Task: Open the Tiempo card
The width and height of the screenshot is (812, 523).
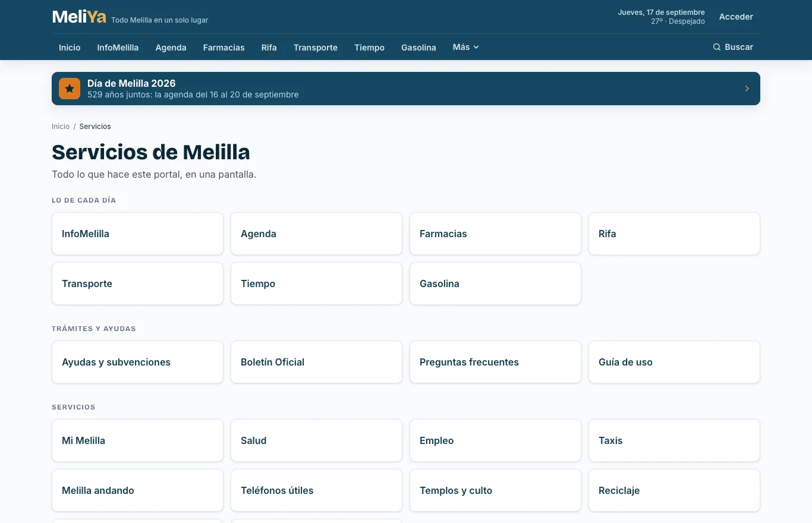Action: pyautogui.click(x=316, y=283)
